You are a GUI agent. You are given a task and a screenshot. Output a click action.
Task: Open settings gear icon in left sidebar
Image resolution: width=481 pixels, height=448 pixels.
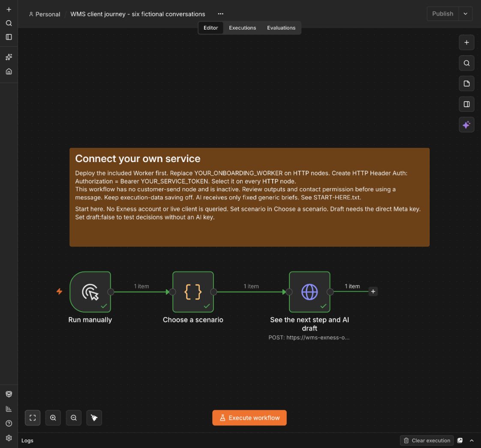click(9, 438)
